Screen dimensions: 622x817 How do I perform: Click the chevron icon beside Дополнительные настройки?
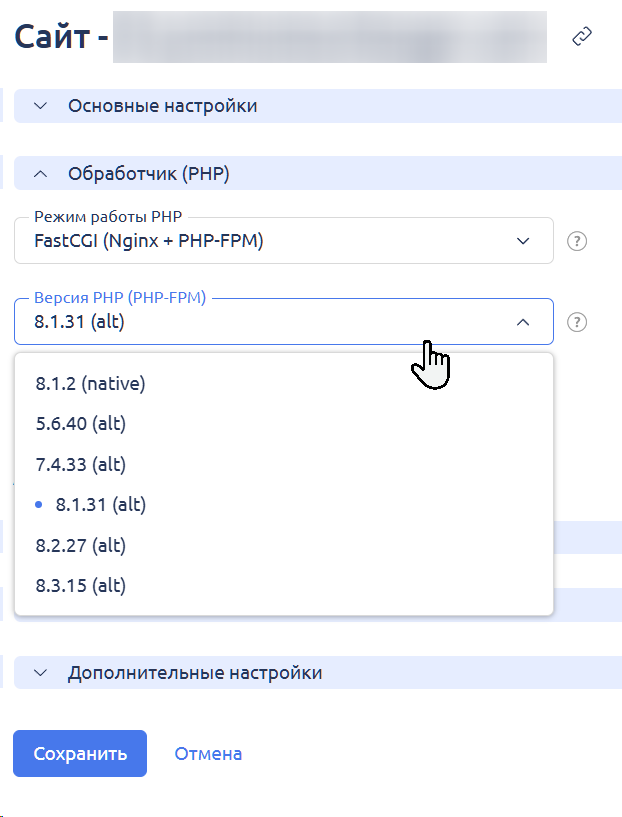pyautogui.click(x=41, y=673)
